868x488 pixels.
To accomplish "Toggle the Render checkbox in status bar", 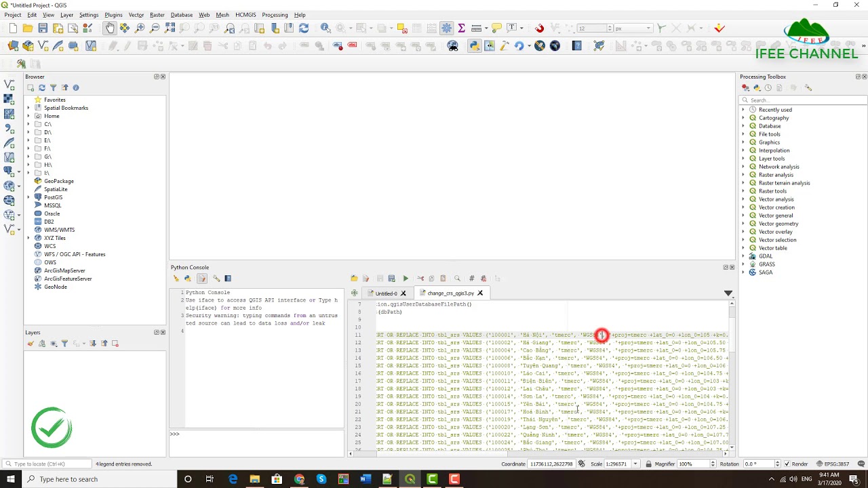I will point(787,464).
